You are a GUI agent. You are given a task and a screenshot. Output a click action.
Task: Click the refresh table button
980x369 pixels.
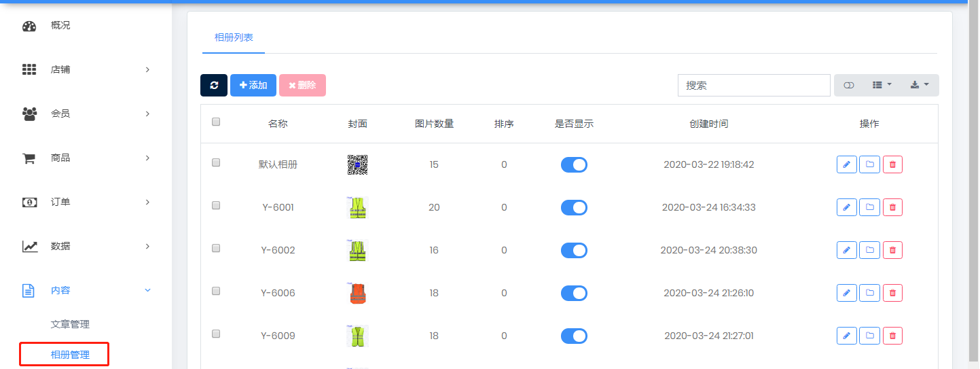point(214,85)
